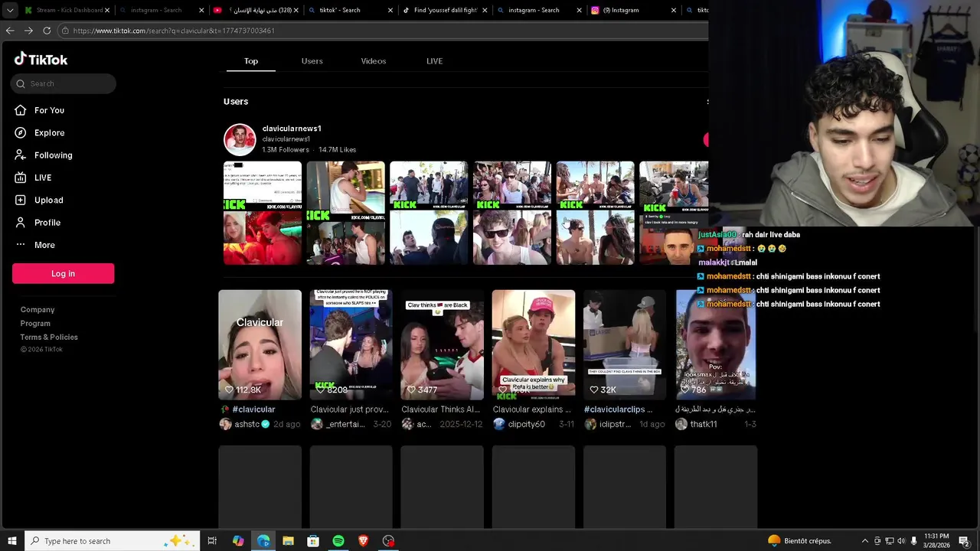Open the Explore page
Screen dimensions: 980x551
49,132
